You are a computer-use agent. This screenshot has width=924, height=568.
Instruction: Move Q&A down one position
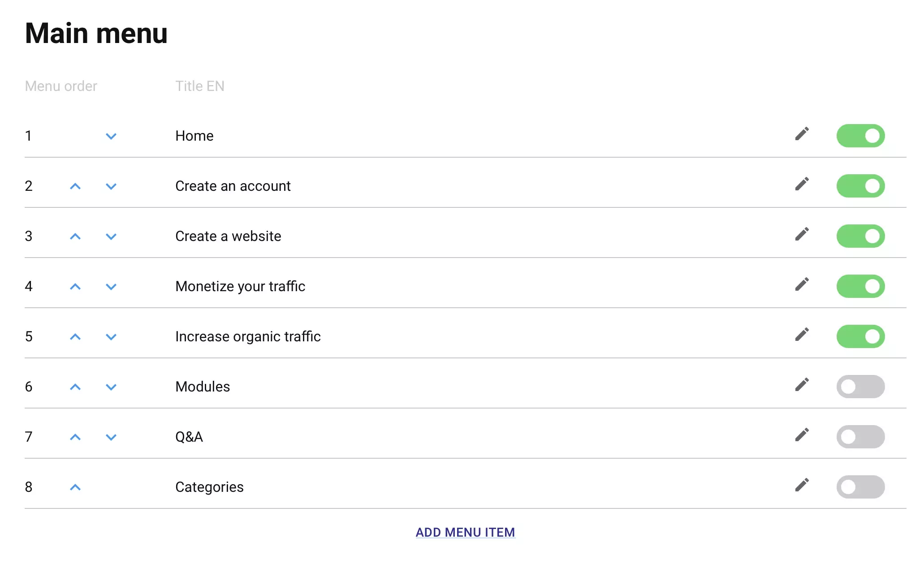[x=111, y=437]
